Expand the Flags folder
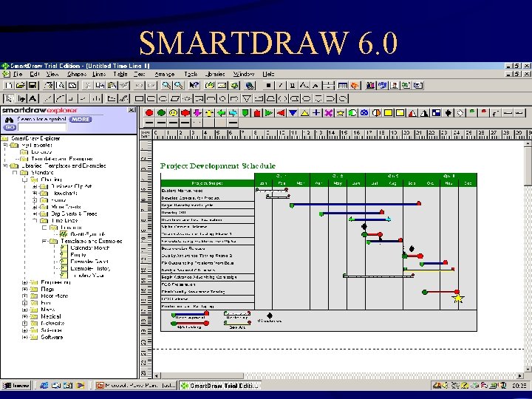 click(x=25, y=290)
